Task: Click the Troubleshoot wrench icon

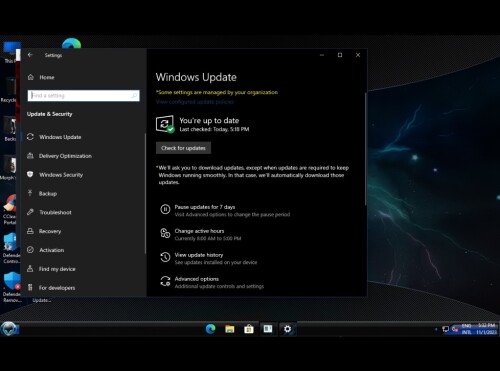Action: 30,212
